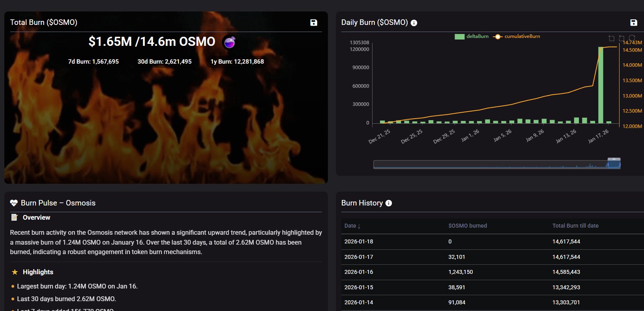Viewport: 644px width, 311px height.
Task: Sort Burn History by Date column arrow
Action: [x=359, y=226]
